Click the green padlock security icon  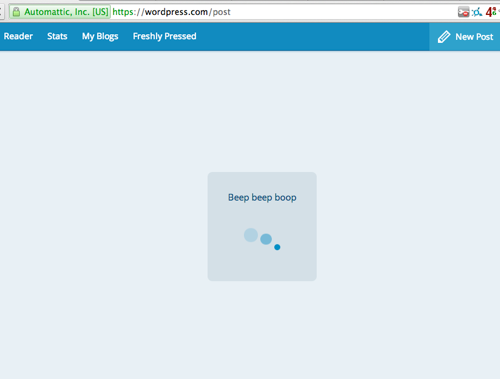(x=16, y=12)
